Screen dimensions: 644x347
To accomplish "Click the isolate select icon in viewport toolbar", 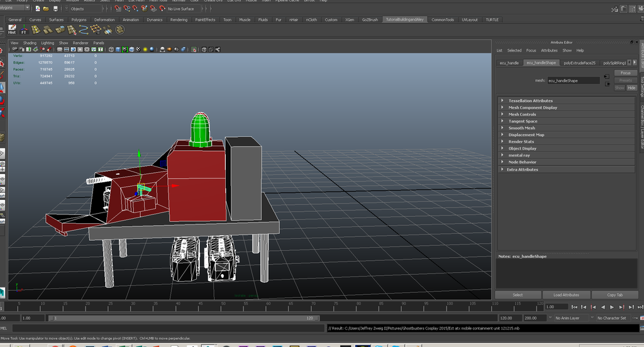I will [194, 49].
